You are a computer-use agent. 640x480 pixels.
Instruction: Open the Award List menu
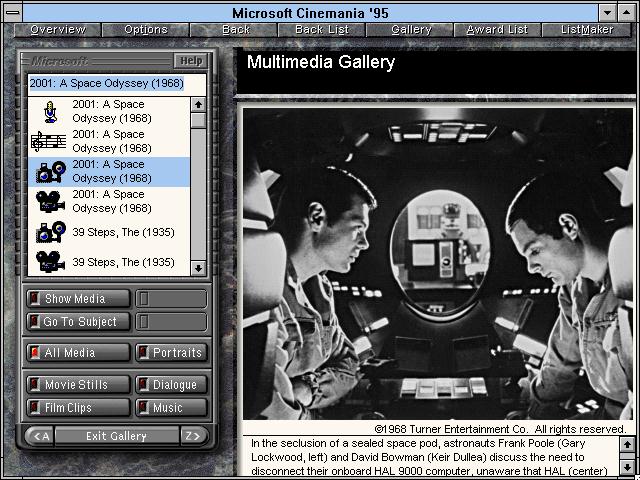point(498,30)
